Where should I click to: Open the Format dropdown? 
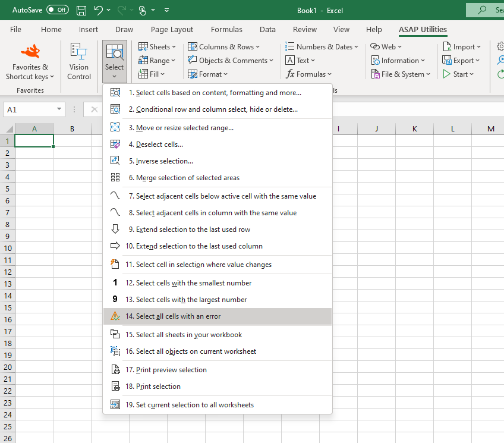(x=207, y=74)
